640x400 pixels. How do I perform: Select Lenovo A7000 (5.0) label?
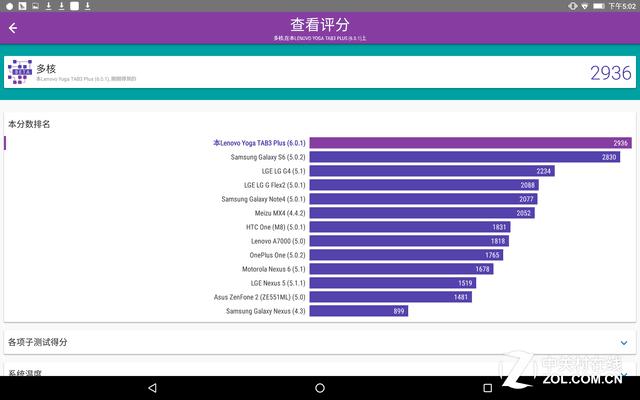pyautogui.click(x=278, y=241)
